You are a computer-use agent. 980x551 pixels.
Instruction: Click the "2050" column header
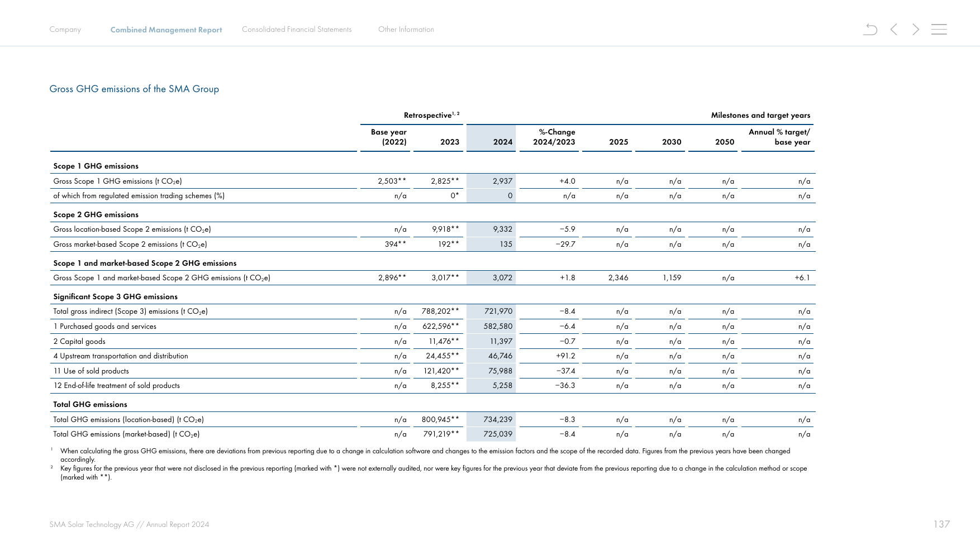tap(725, 142)
